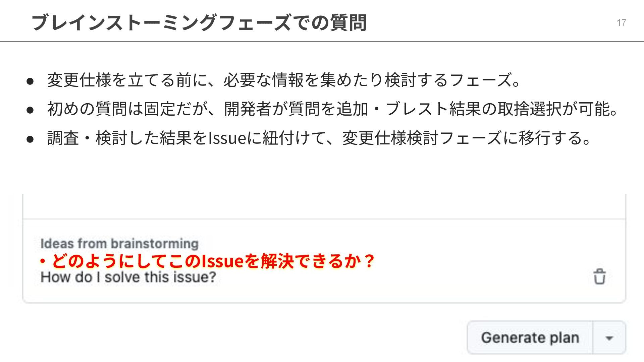Click the Generate plan button
Image resolution: width=644 pixels, height=362 pixels.
coord(530,338)
